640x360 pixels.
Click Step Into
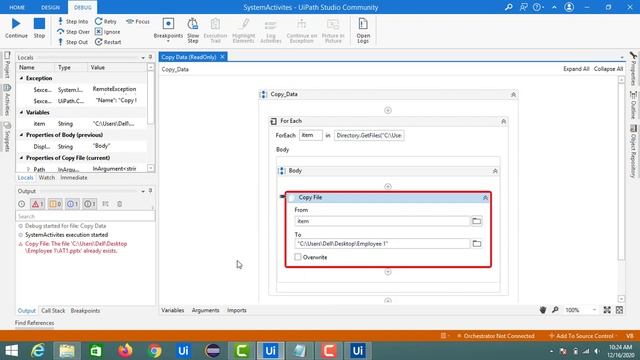tap(73, 21)
